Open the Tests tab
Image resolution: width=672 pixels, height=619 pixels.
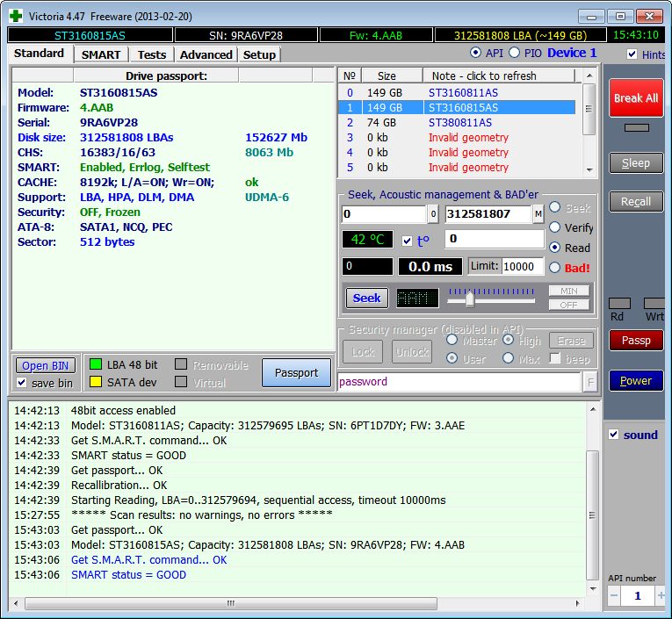tap(152, 54)
